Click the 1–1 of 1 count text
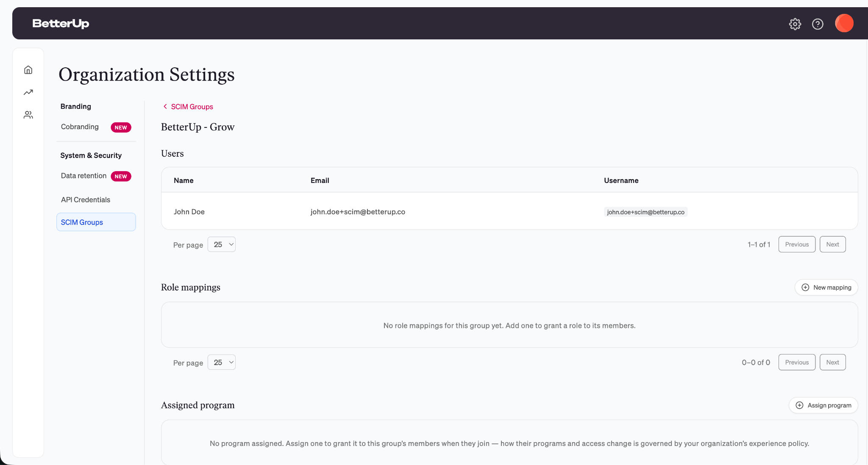Viewport: 868px width, 465px height. [x=759, y=244]
